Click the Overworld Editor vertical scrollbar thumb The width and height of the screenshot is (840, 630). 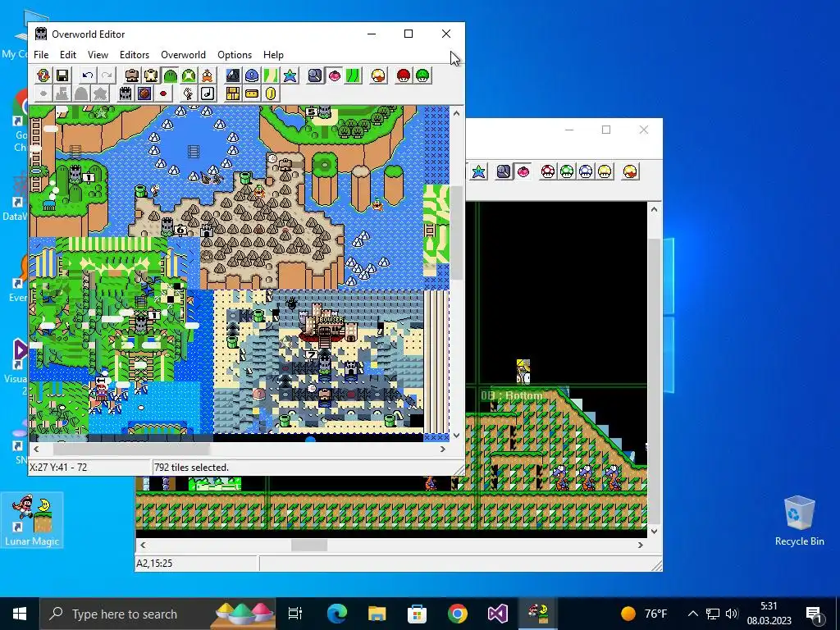456,232
